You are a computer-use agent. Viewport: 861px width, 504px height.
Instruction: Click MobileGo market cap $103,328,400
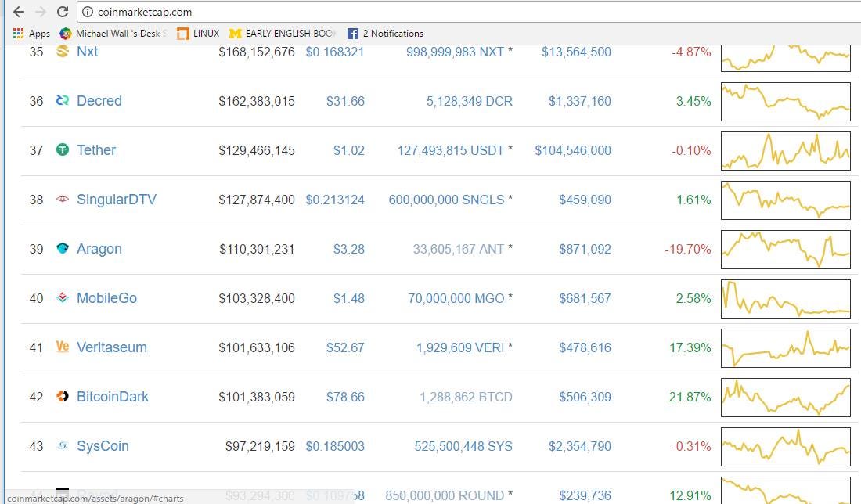257,299
